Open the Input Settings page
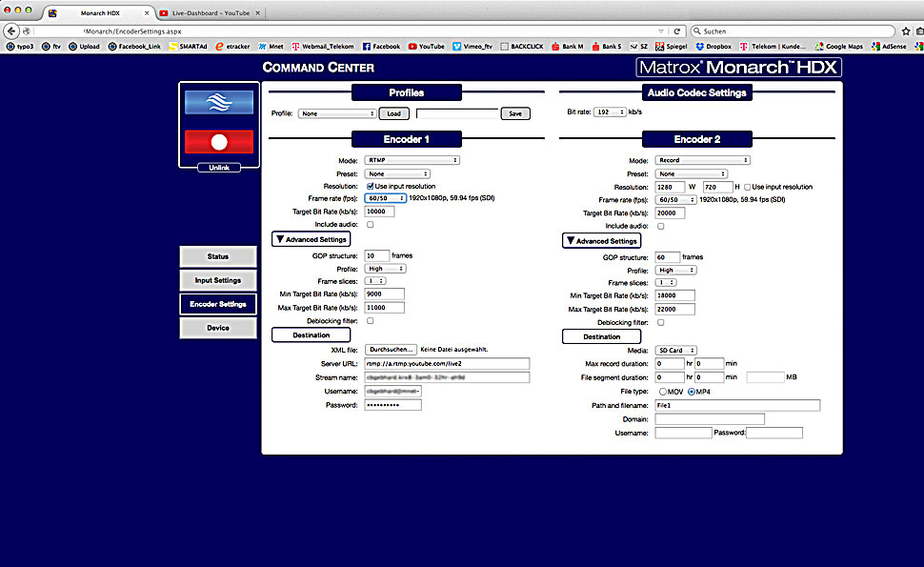Viewport: 924px width, 567px height. click(218, 280)
